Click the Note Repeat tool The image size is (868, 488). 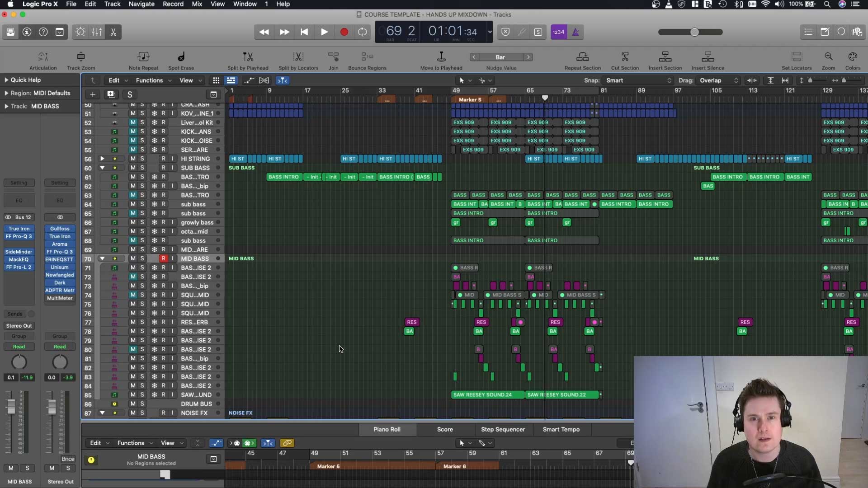[143, 61]
